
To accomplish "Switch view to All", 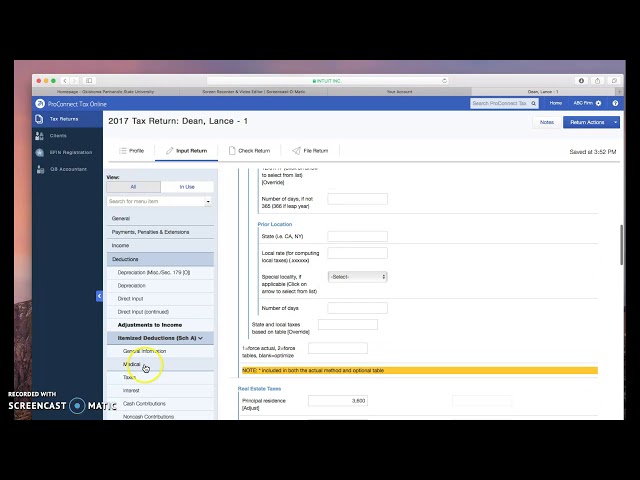I will [133, 187].
